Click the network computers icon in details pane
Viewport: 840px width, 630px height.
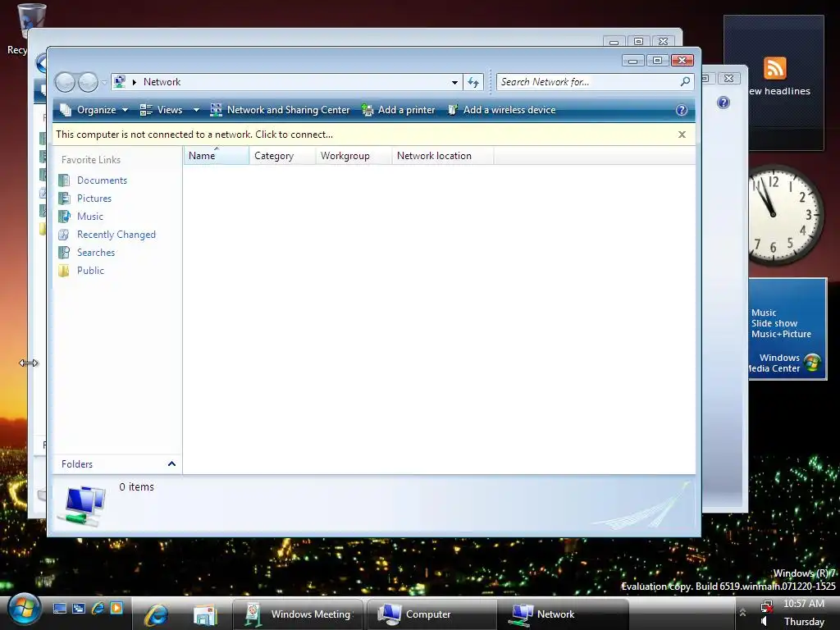click(83, 505)
